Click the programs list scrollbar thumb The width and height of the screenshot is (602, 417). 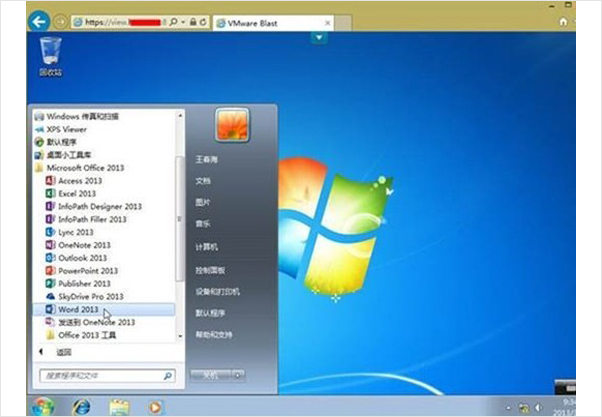(179, 219)
